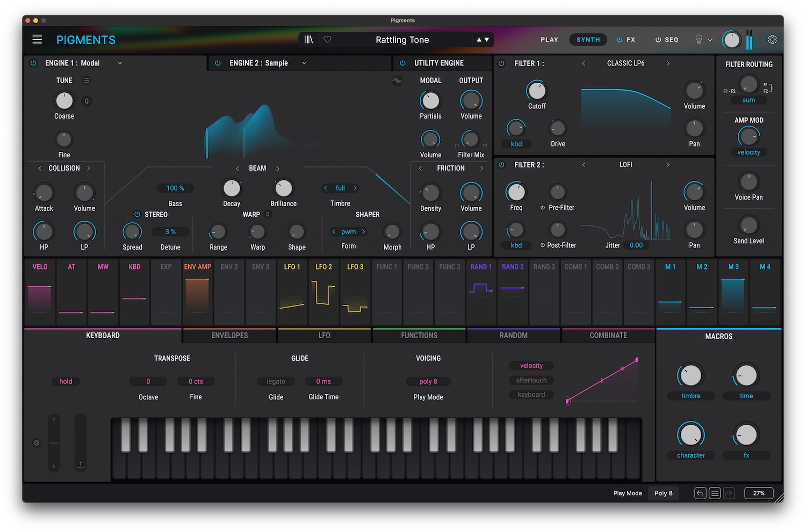Click the Filter 1 kbd tracking label

[516, 144]
